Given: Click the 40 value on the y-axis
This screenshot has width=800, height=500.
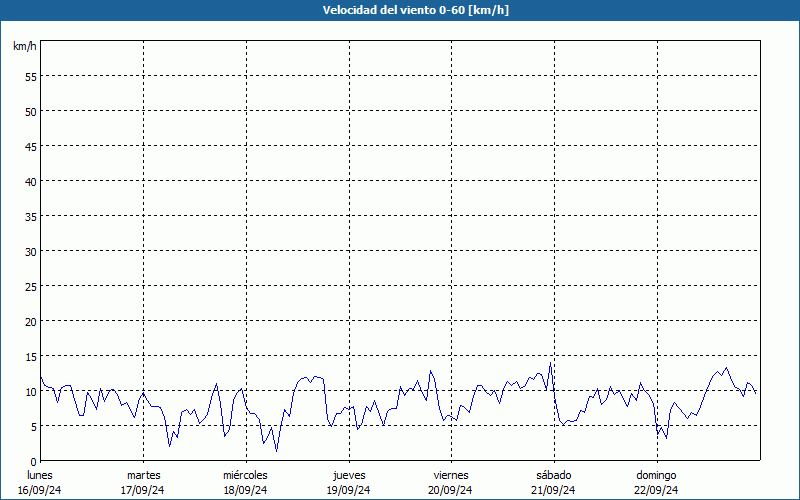Looking at the screenshot, I should tap(31, 182).
